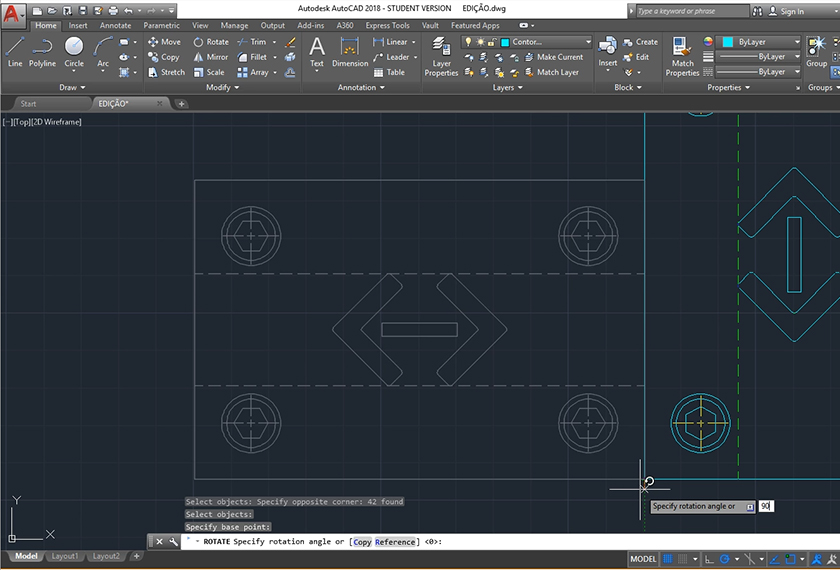Expand the Modify panel
This screenshot has width=840, height=570.
[222, 87]
